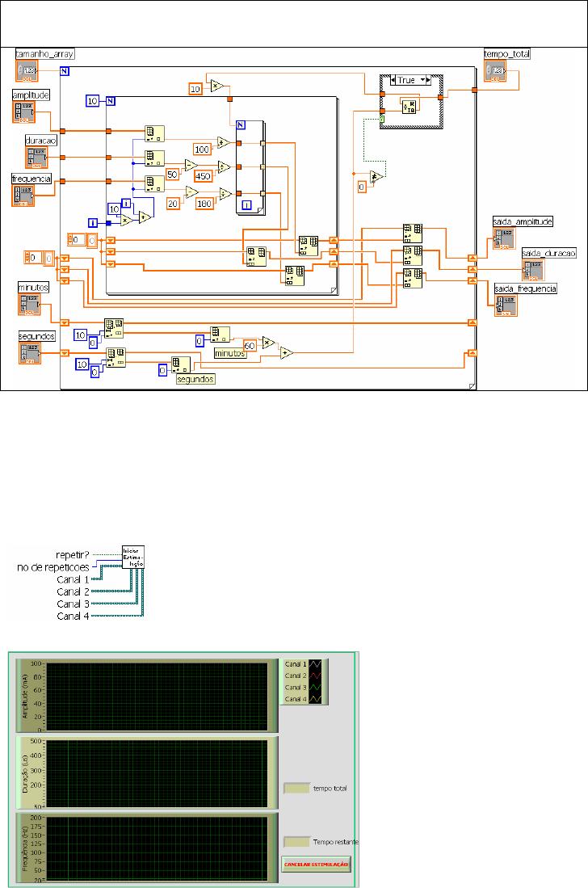Click the multiply node wired to orange 10 constant

click(218, 86)
